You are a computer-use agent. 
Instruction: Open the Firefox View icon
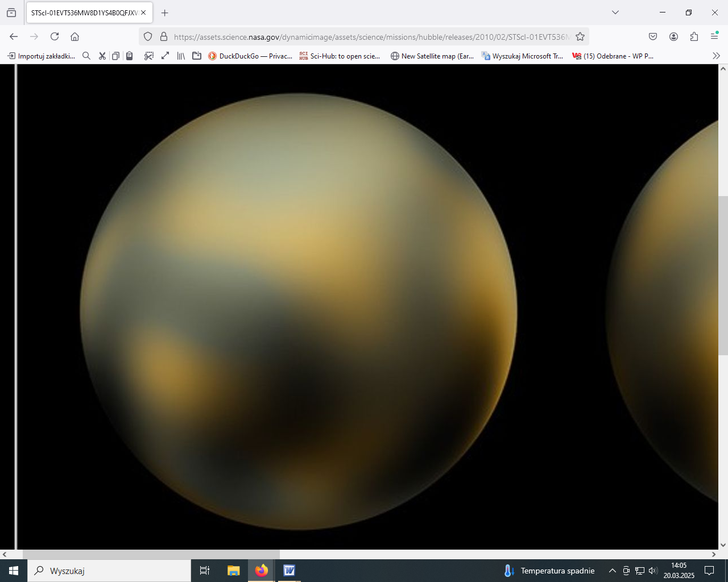point(11,13)
